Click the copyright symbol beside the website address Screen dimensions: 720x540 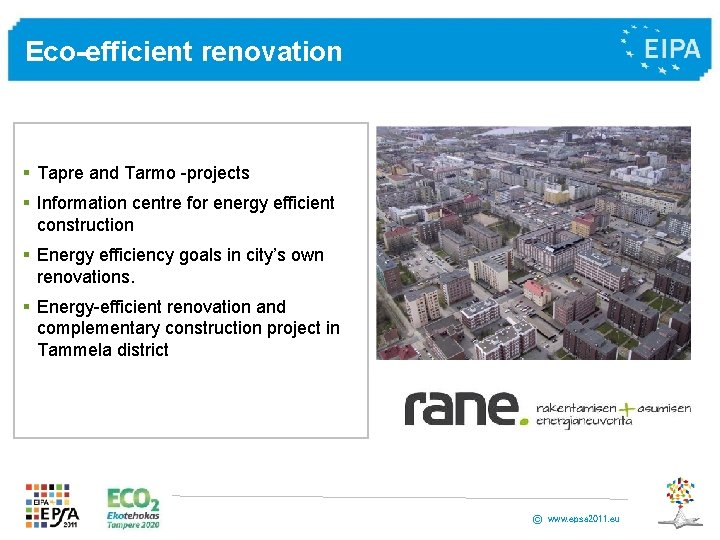[537, 519]
